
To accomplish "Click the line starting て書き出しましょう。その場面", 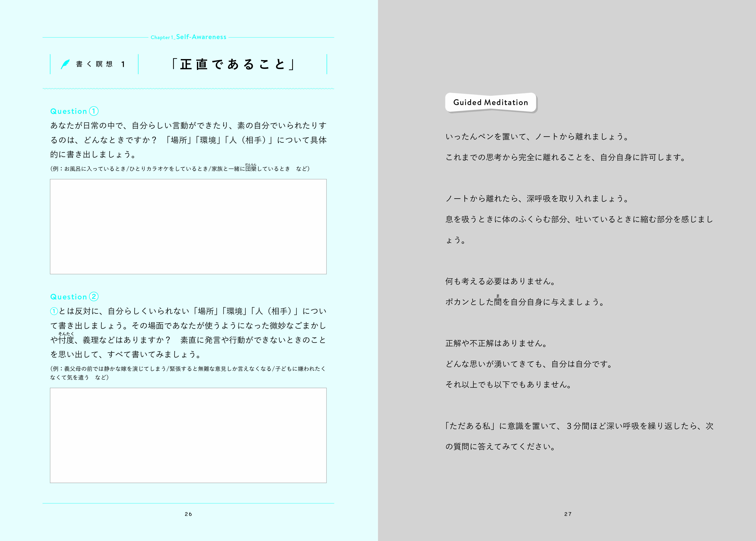I will (188, 325).
